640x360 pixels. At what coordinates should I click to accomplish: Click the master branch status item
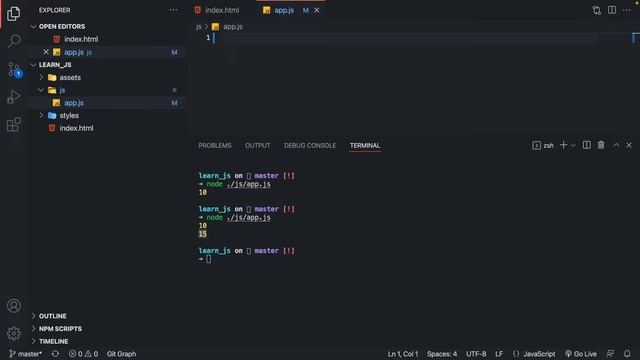(x=25, y=354)
